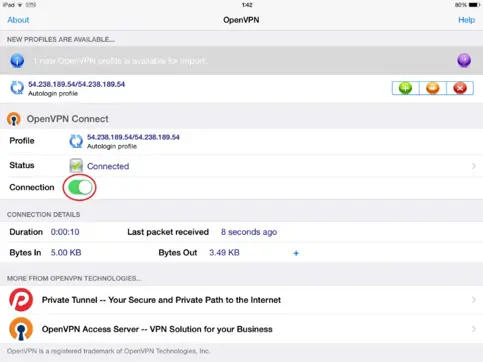
Task: Add new profile with green plus button
Action: [405, 88]
